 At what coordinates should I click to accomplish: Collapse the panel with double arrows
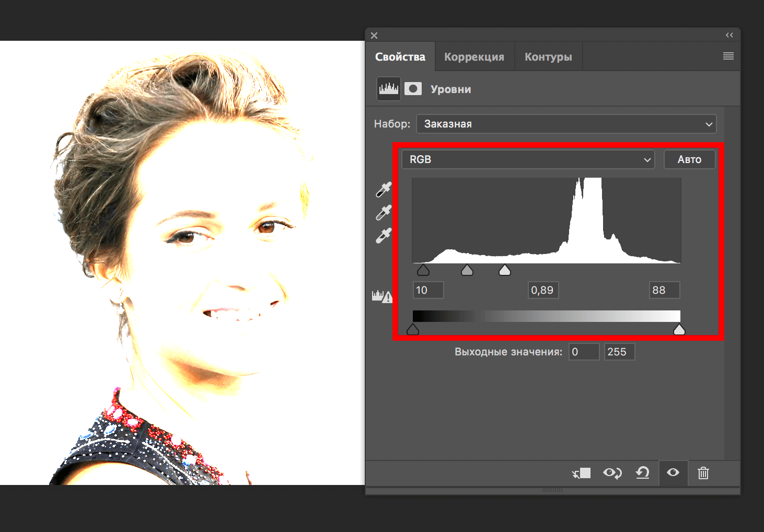(x=729, y=35)
